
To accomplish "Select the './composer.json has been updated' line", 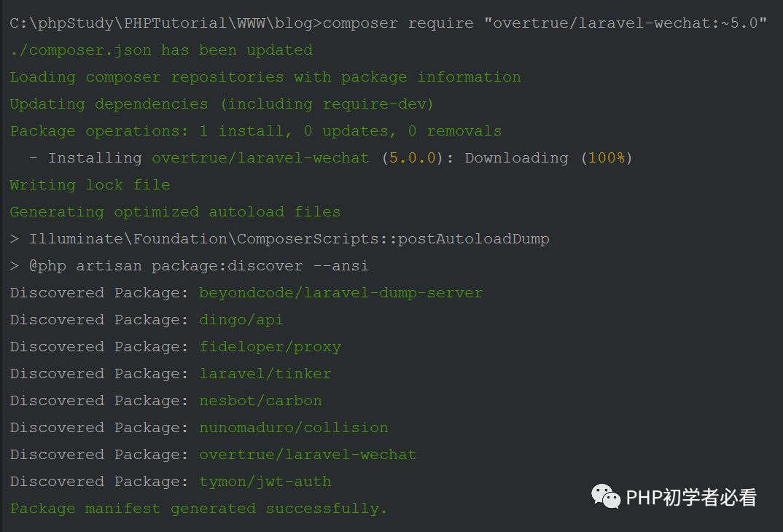I will pos(161,50).
